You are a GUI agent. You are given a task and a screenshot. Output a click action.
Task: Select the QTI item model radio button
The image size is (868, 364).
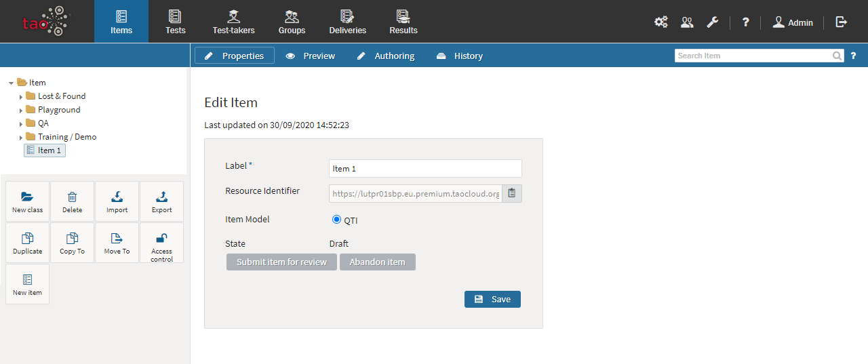pyautogui.click(x=336, y=220)
